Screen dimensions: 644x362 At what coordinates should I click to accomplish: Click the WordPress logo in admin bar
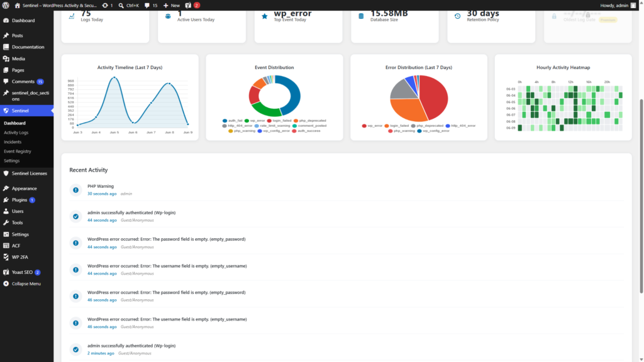tap(6, 5)
